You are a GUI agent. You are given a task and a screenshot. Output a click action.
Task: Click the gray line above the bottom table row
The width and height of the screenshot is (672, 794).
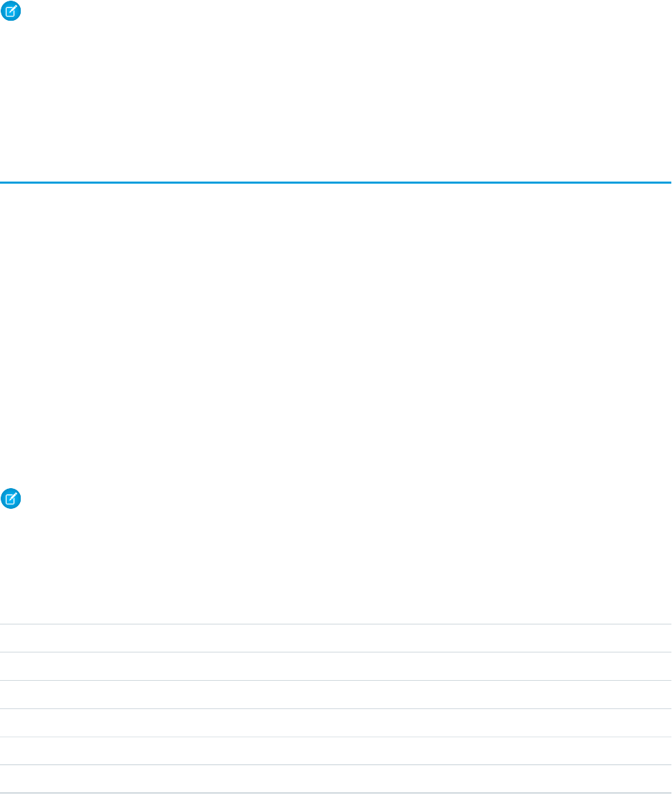point(336,765)
